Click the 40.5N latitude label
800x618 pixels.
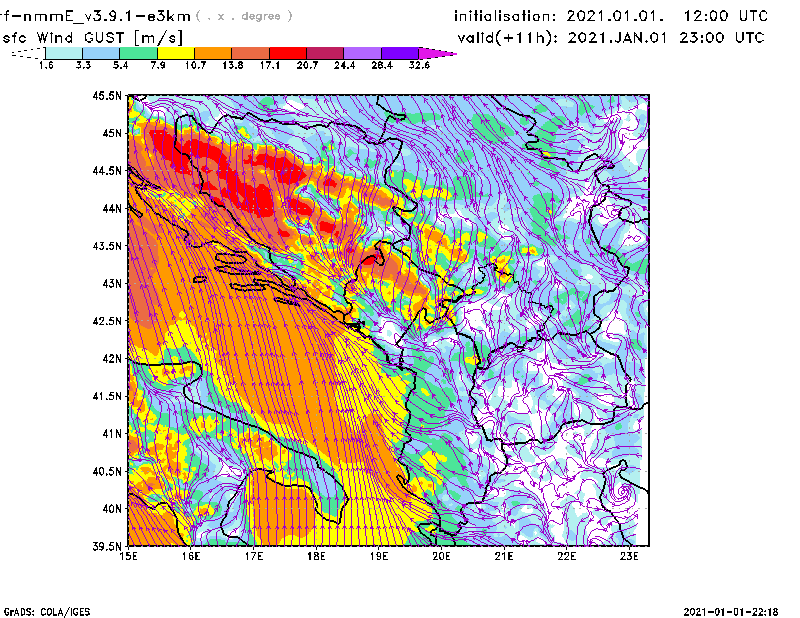pyautogui.click(x=107, y=471)
